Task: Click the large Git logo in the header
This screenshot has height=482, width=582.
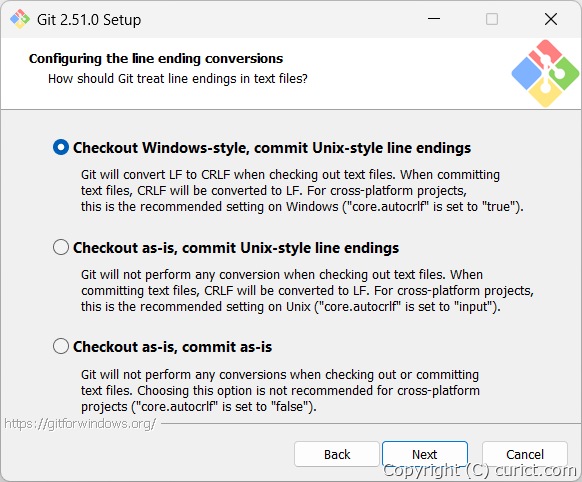Action: tap(545, 73)
